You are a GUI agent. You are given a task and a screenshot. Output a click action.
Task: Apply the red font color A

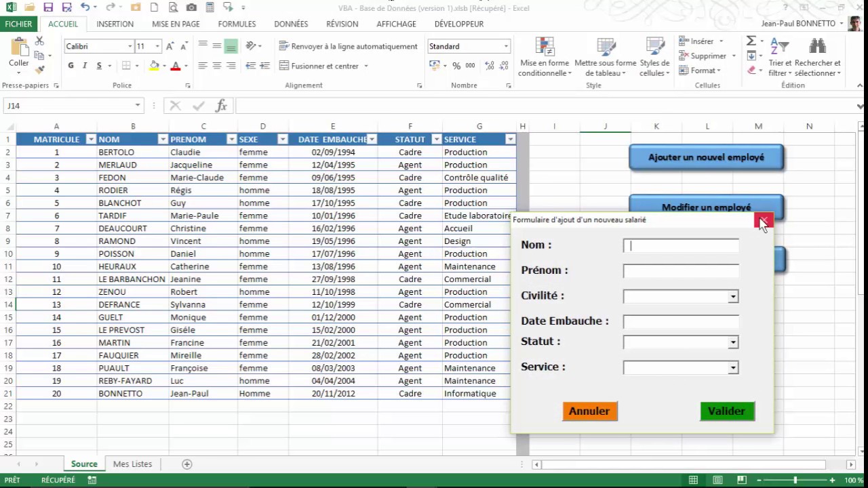[176, 66]
